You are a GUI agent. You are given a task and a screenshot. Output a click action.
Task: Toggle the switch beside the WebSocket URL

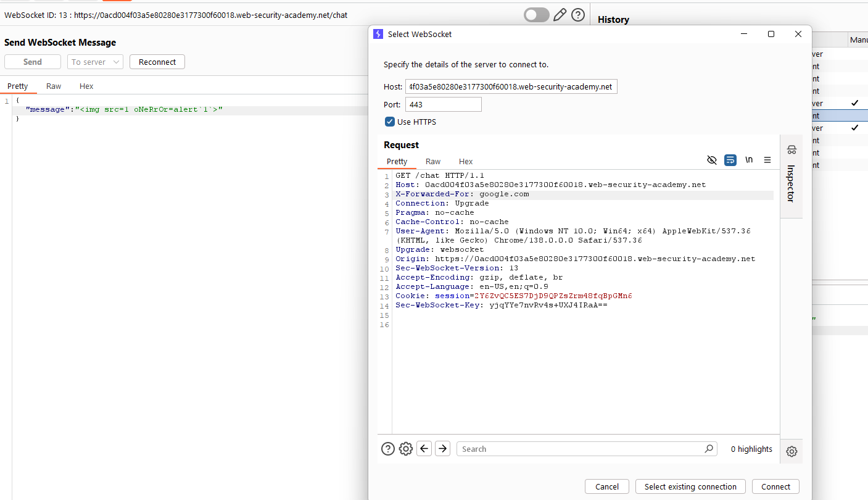(x=536, y=15)
